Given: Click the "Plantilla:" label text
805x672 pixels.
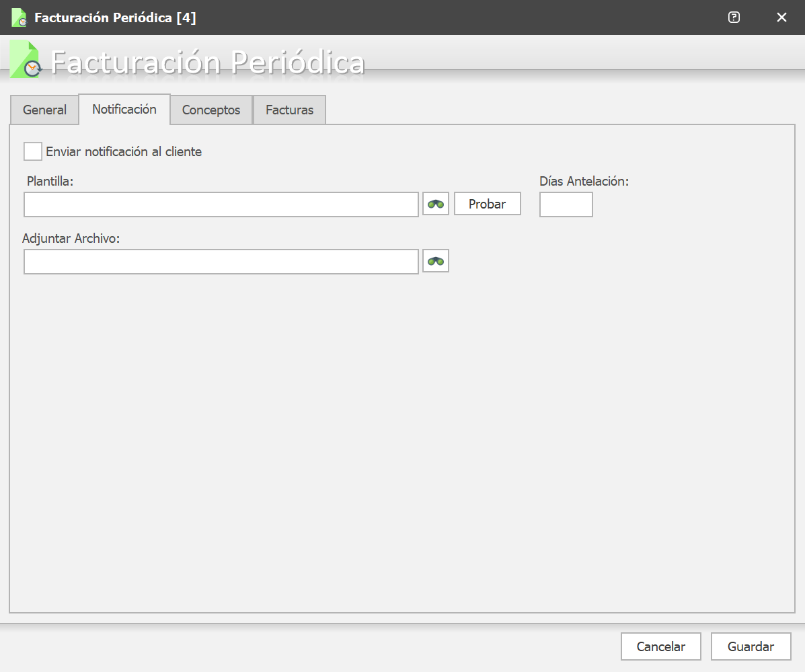Looking at the screenshot, I should click(x=50, y=181).
